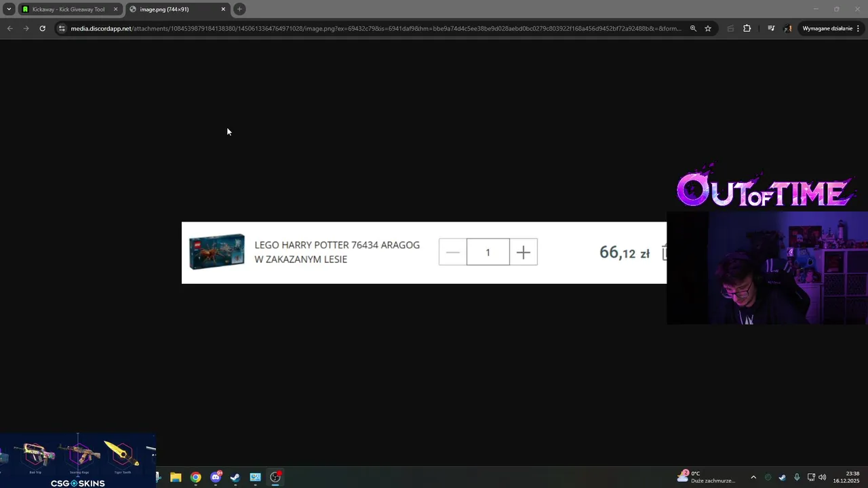The height and width of the screenshot is (488, 868).
Task: Open a new browser tab
Action: click(239, 9)
